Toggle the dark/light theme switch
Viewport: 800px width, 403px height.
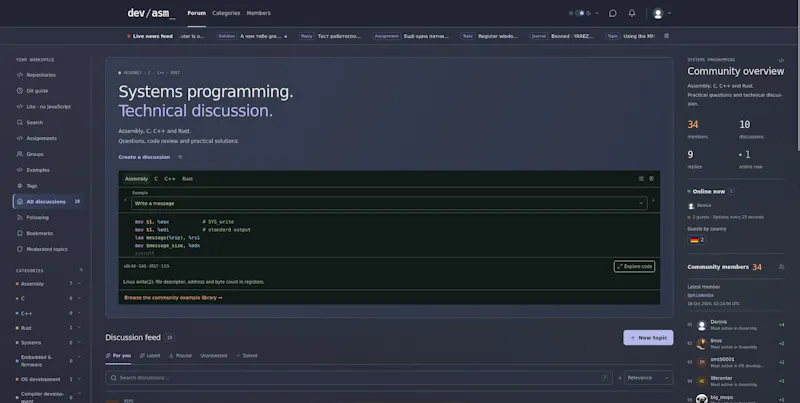pyautogui.click(x=580, y=13)
